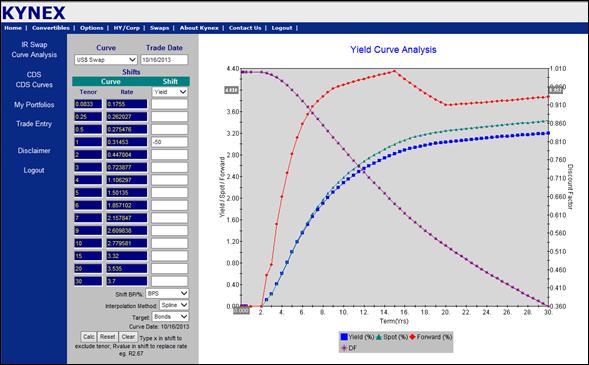589x365 pixels.
Task: Click tenor field with value 15
Action: (x=88, y=256)
